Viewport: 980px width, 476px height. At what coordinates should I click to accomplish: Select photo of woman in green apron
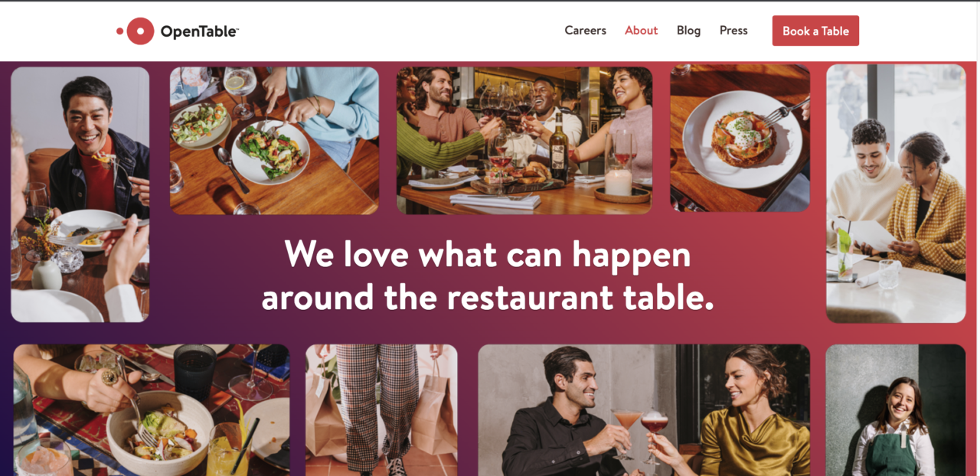tap(896, 410)
